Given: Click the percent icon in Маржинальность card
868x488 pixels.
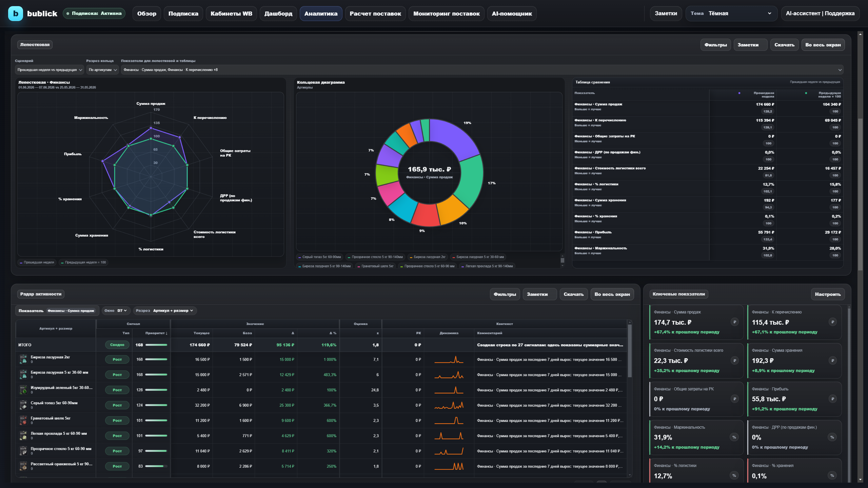Looking at the screenshot, I should pos(734,437).
